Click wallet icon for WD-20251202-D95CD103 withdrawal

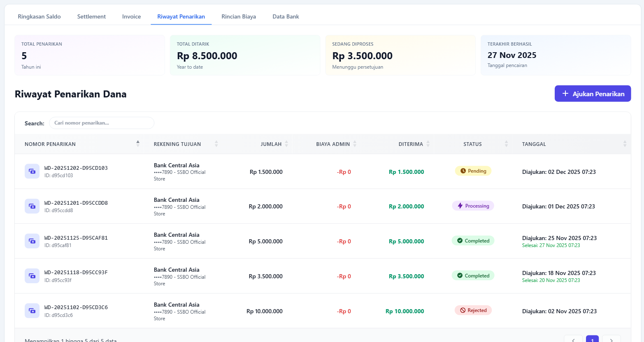point(32,171)
